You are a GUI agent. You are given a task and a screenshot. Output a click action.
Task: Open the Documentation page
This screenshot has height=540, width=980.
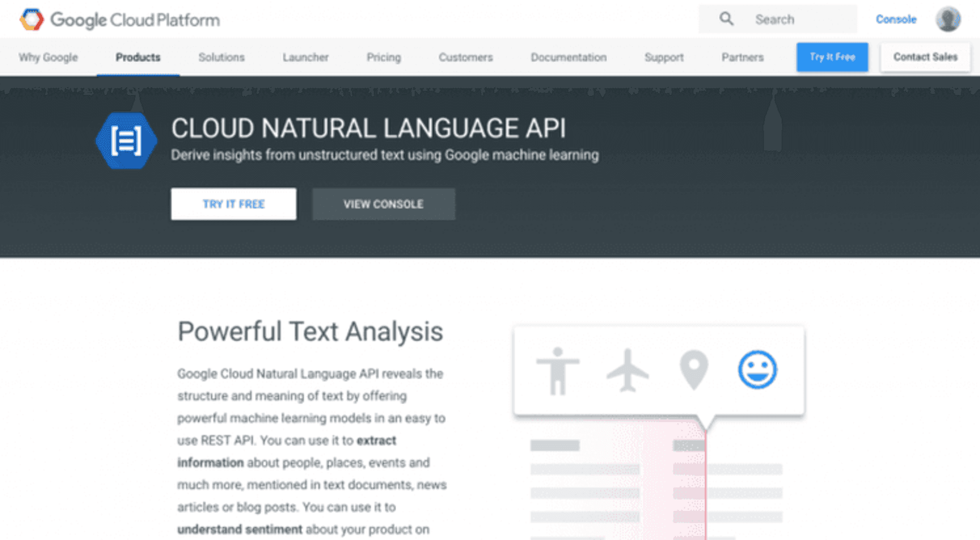(569, 57)
